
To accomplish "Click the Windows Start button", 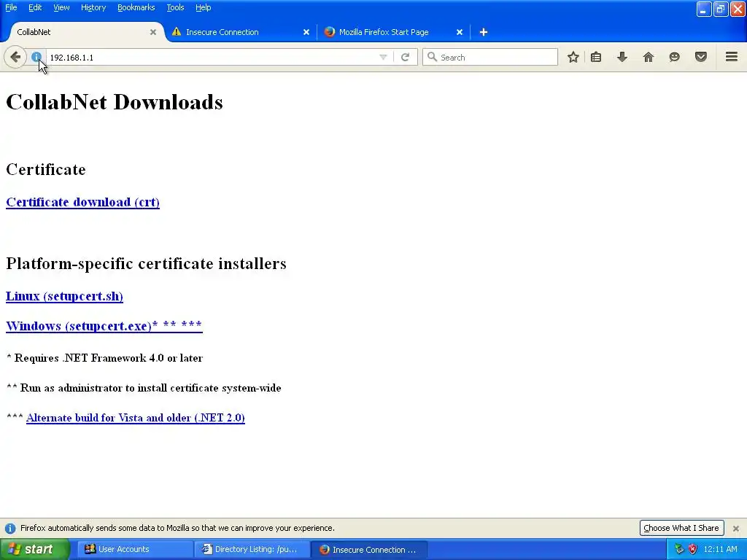I will tap(35, 549).
